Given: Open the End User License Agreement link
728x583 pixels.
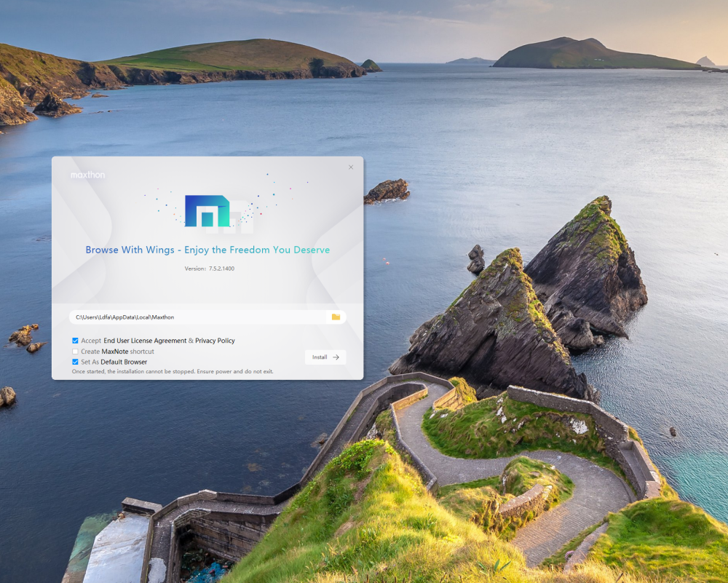Looking at the screenshot, I should click(145, 341).
